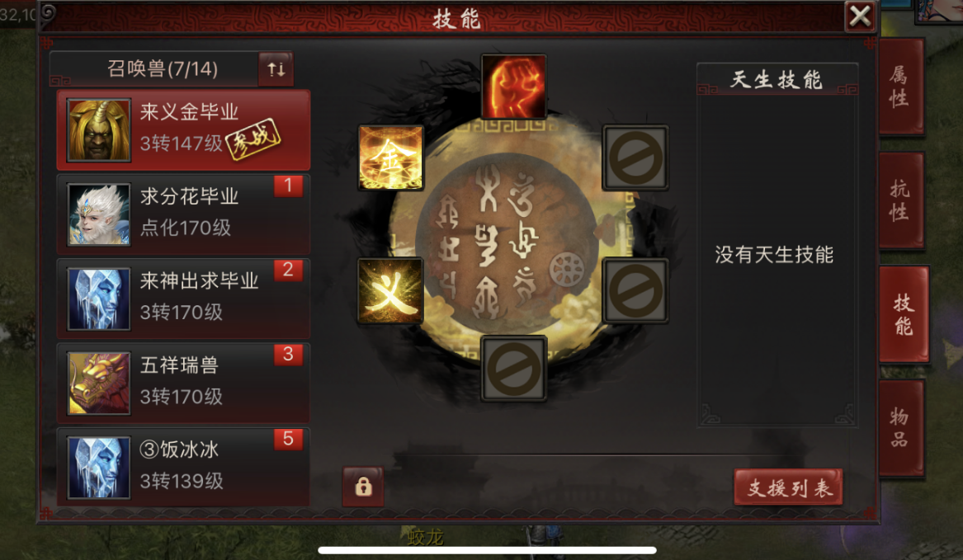
Task: Open the 支援列表 support list
Action: pos(789,487)
